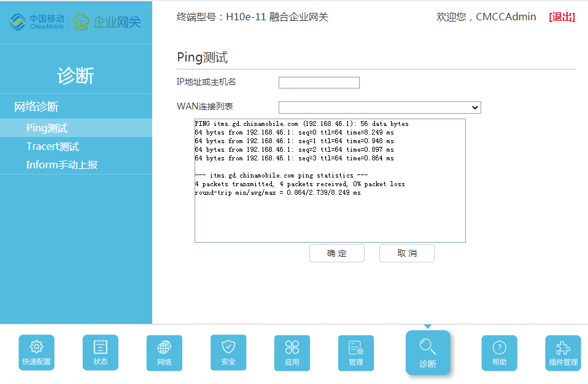Open the 管理 management icon
588x384 pixels.
point(356,352)
